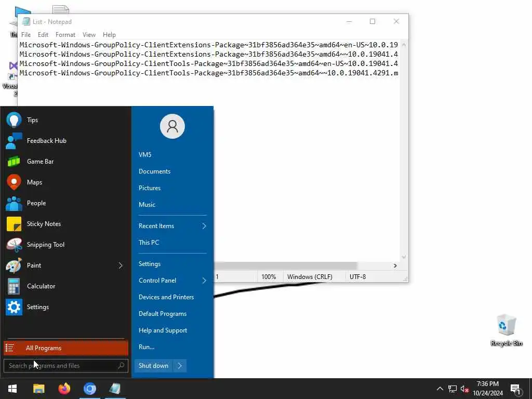Open the Maps app icon
This screenshot has height=399, width=532.
(14, 182)
